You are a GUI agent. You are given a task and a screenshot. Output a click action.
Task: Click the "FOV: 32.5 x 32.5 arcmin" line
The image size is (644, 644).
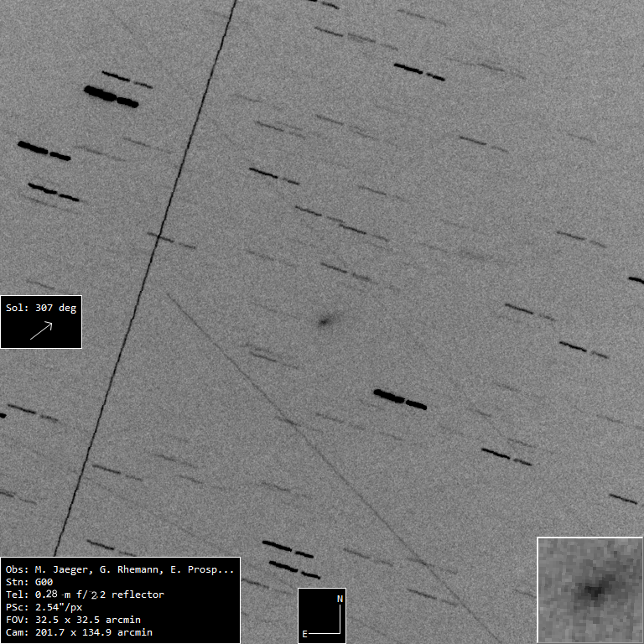coord(72,620)
